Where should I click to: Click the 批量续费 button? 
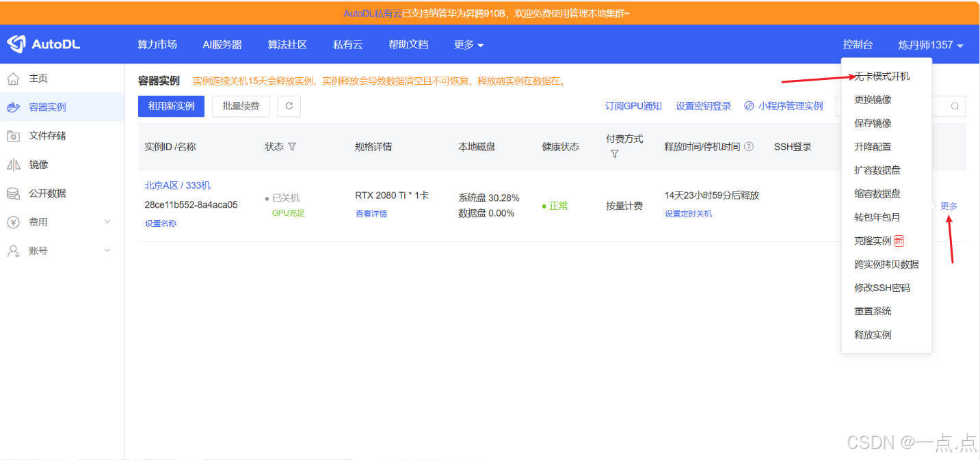[241, 106]
